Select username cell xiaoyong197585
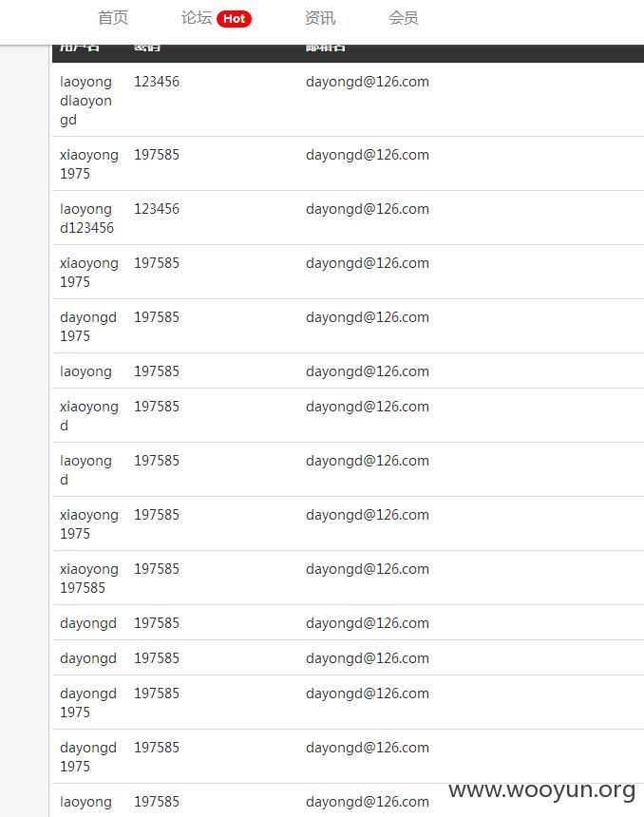The height and width of the screenshot is (817, 644). coord(89,579)
